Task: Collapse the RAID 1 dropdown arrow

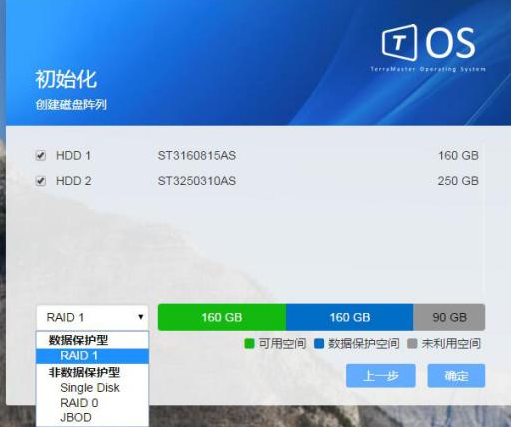Action: [x=141, y=317]
